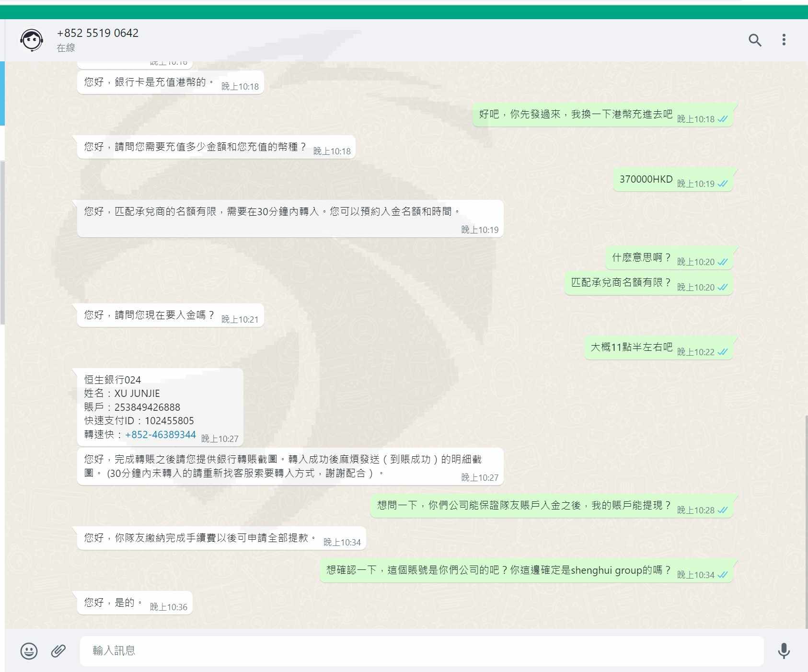Click timestamp 晚上10:36 on last message
808x672 pixels.
click(169, 607)
